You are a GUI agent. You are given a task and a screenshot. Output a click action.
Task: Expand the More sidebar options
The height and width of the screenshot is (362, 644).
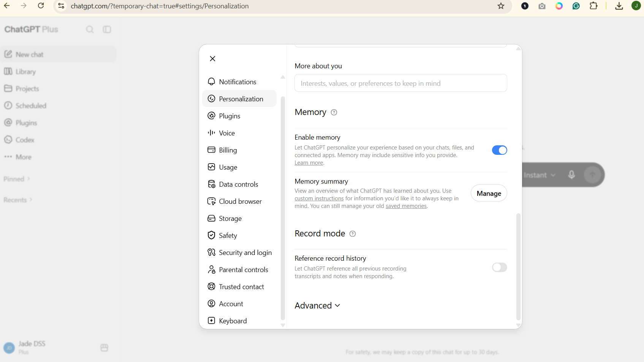point(59,157)
